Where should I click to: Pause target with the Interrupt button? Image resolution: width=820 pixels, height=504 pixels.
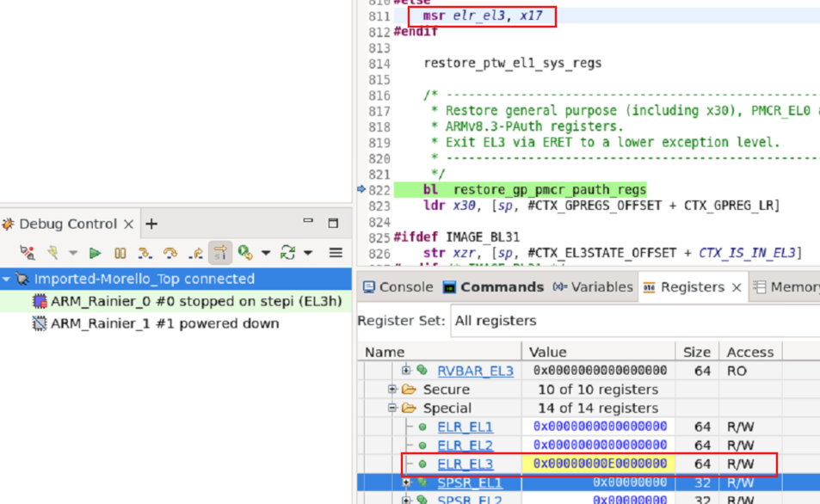pyautogui.click(x=120, y=253)
